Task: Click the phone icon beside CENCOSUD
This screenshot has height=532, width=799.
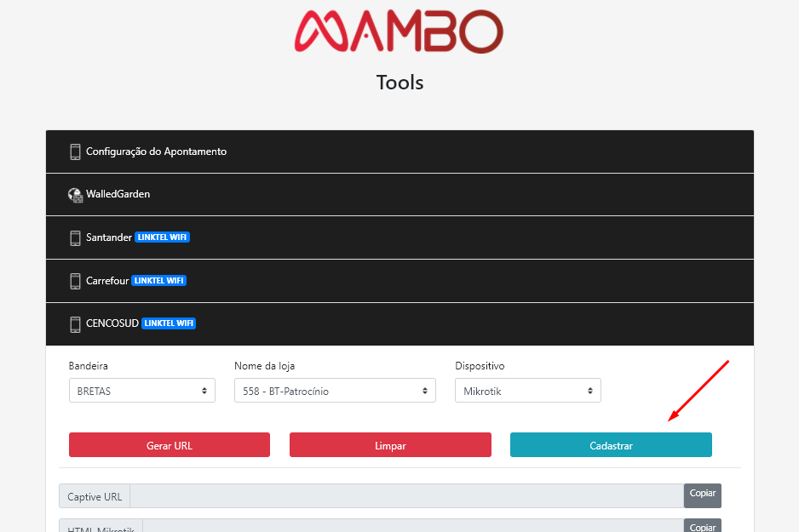Action: click(x=76, y=324)
